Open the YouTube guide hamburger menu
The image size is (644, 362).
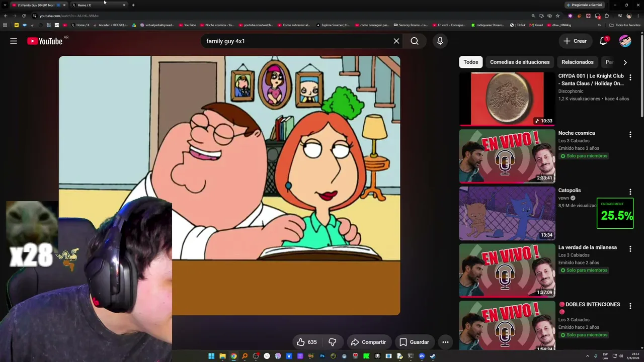tap(14, 41)
